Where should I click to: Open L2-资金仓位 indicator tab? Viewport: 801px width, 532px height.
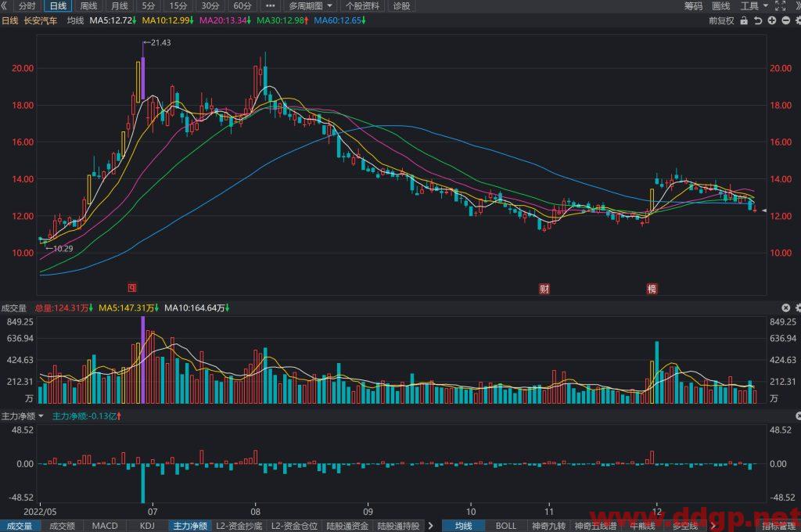(x=294, y=526)
